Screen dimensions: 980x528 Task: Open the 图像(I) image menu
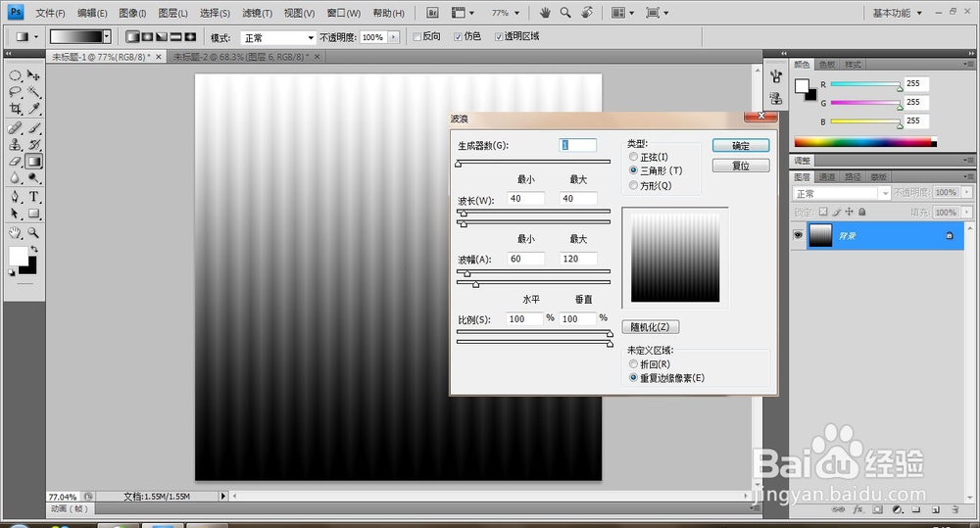[132, 13]
